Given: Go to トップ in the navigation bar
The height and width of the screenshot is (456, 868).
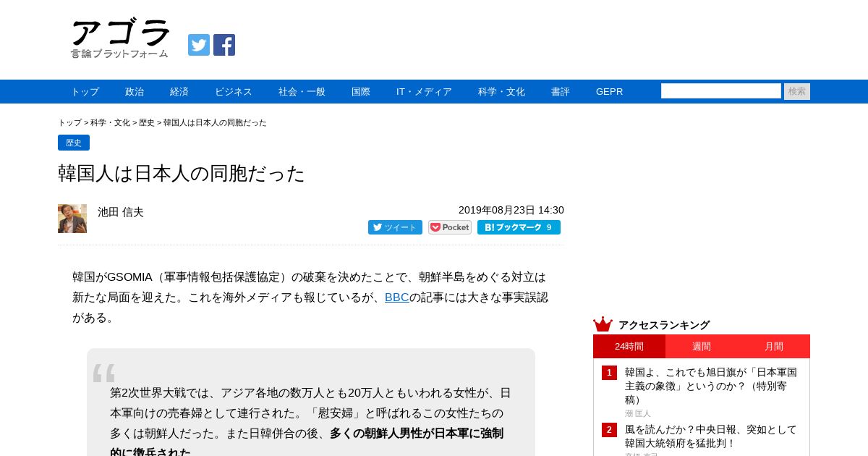Looking at the screenshot, I should click(85, 92).
